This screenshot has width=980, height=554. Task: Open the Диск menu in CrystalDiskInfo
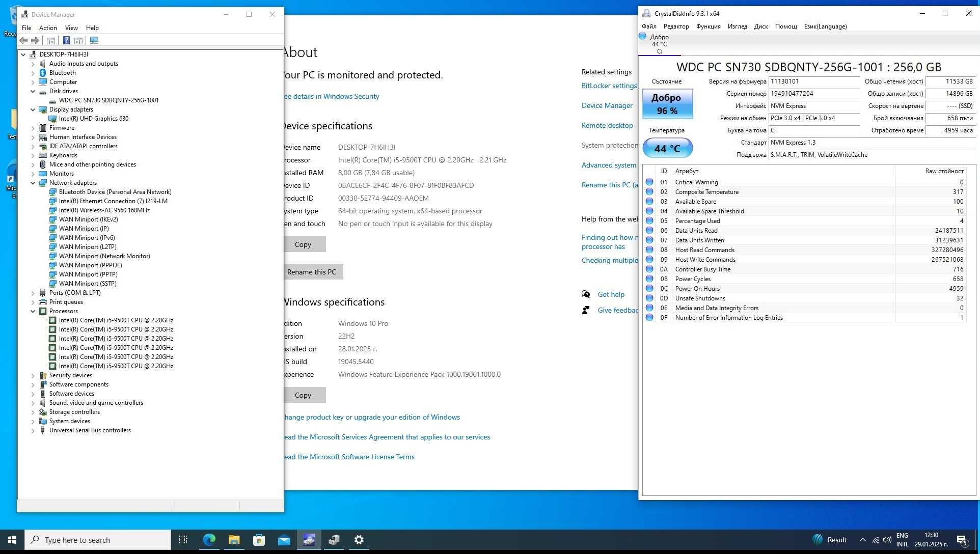pos(761,26)
